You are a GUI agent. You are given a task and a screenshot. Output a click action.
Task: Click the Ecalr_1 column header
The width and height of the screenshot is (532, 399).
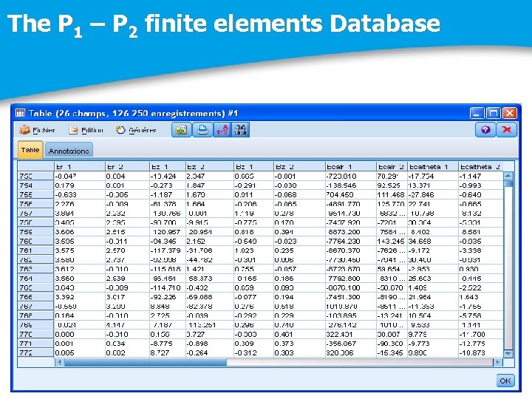(x=351, y=166)
